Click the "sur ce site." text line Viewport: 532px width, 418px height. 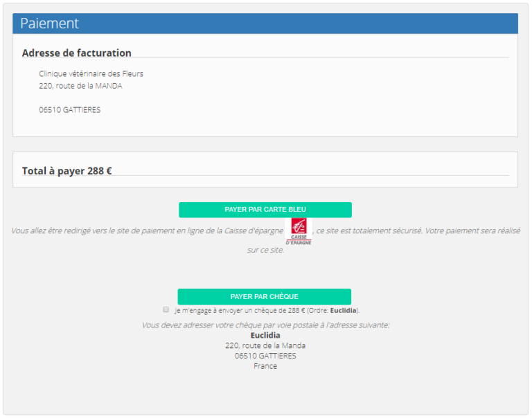coord(265,250)
